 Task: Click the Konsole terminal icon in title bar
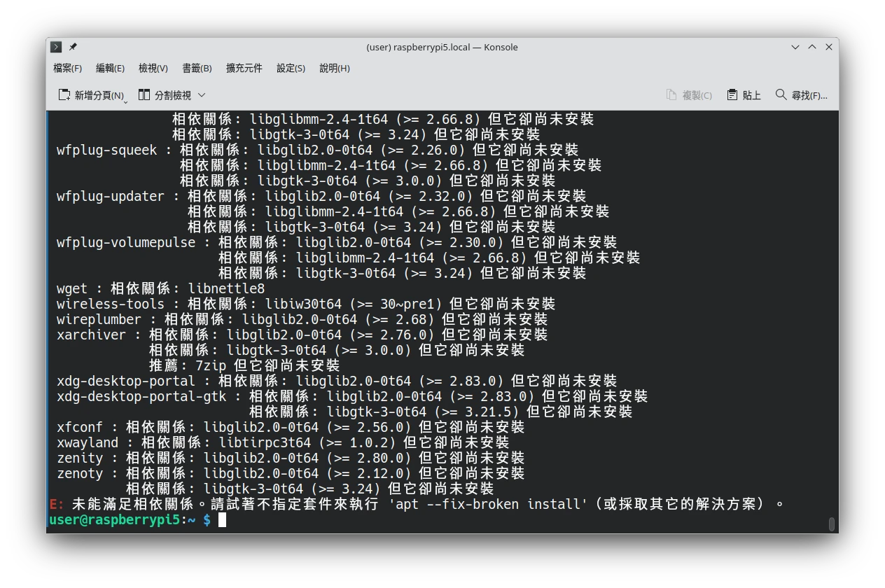pos(56,47)
